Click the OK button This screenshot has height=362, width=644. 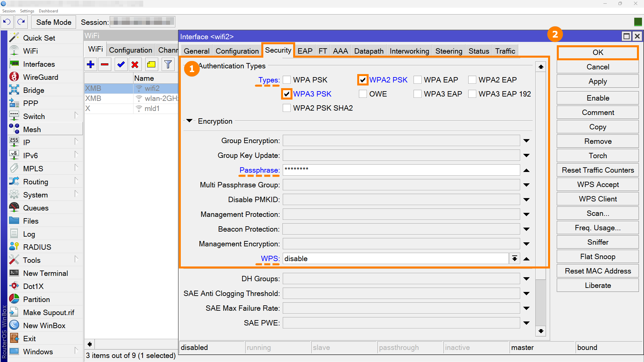pyautogui.click(x=598, y=53)
